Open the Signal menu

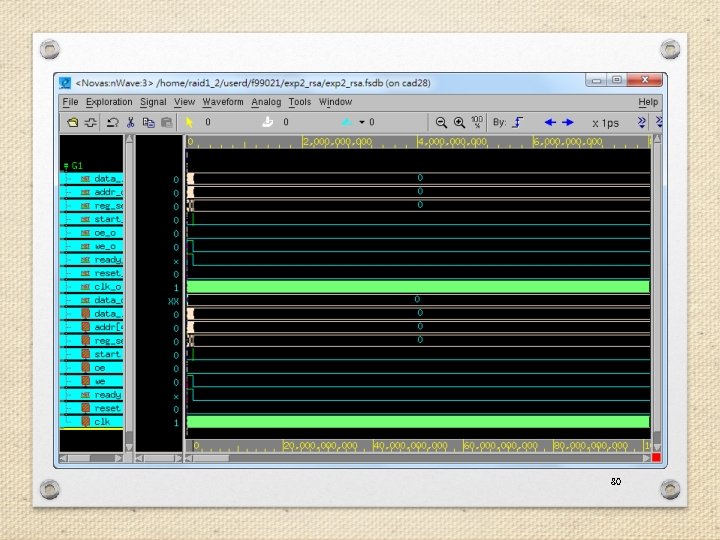pyautogui.click(x=153, y=102)
